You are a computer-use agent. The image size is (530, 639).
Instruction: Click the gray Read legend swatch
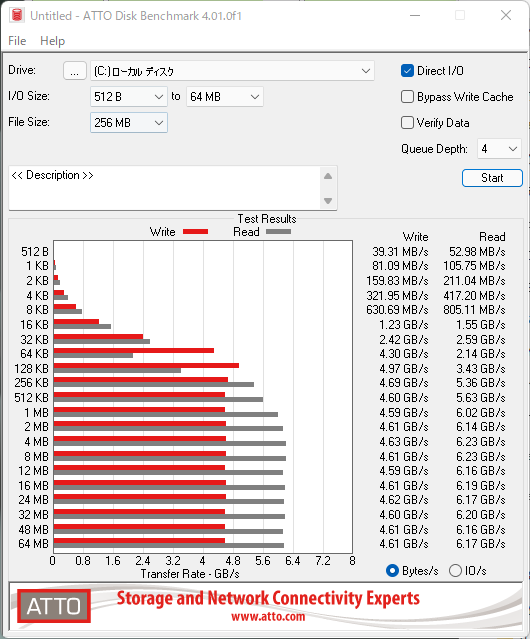279,231
